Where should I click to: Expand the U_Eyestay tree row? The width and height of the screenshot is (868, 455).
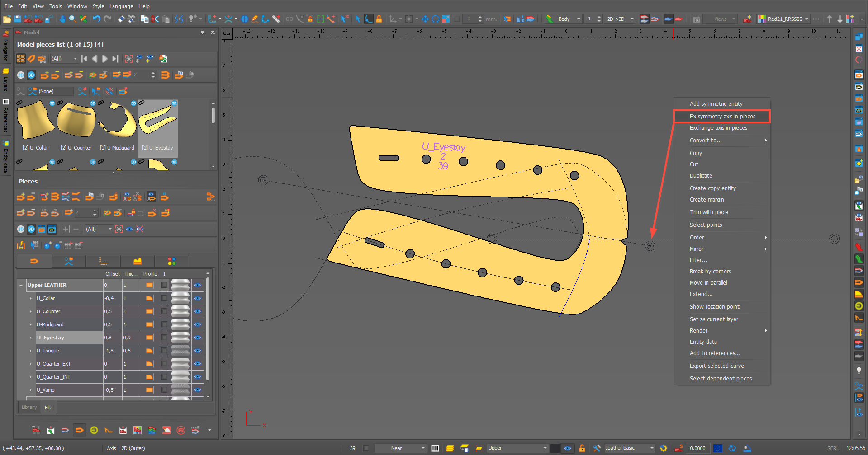tap(31, 338)
